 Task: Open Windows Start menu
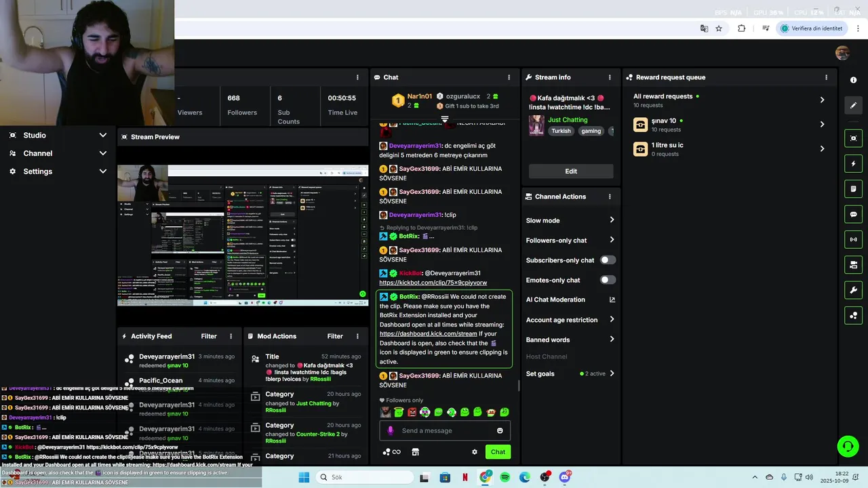coord(304,477)
